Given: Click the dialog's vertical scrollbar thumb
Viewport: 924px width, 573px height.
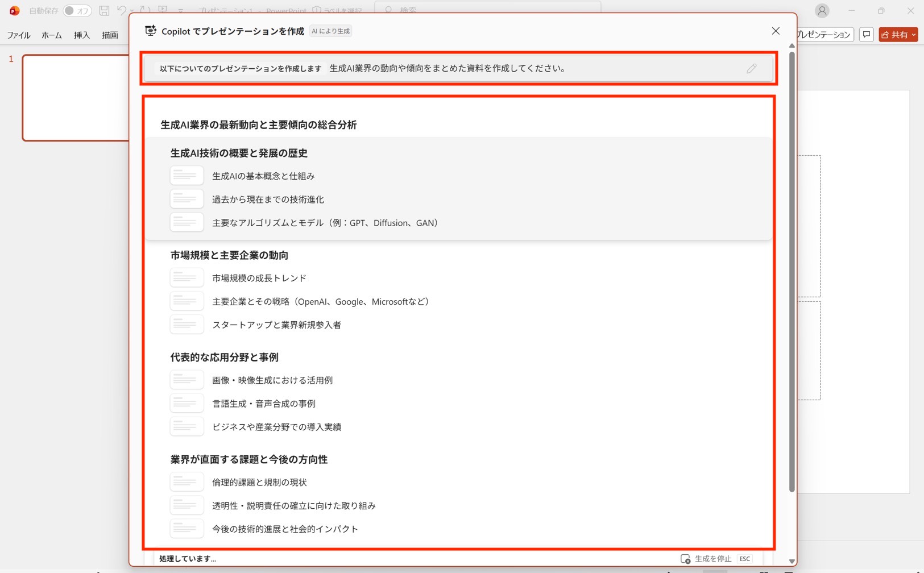Looking at the screenshot, I should 792,273.
